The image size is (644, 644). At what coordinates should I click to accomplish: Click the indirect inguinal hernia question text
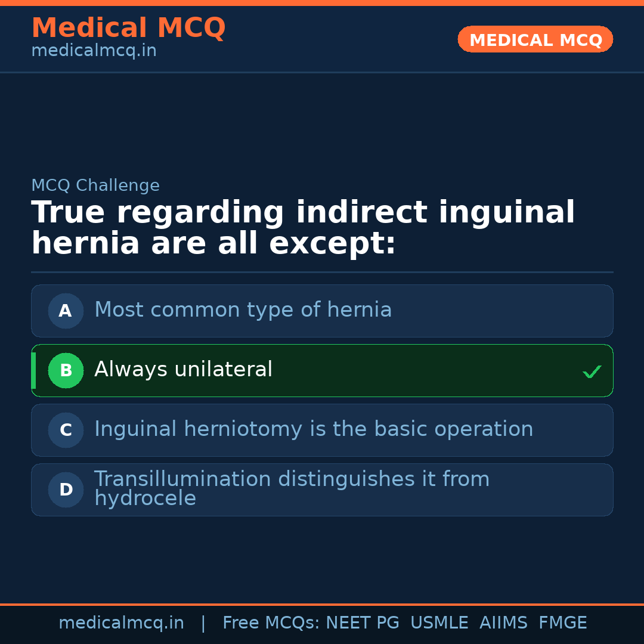point(303,228)
